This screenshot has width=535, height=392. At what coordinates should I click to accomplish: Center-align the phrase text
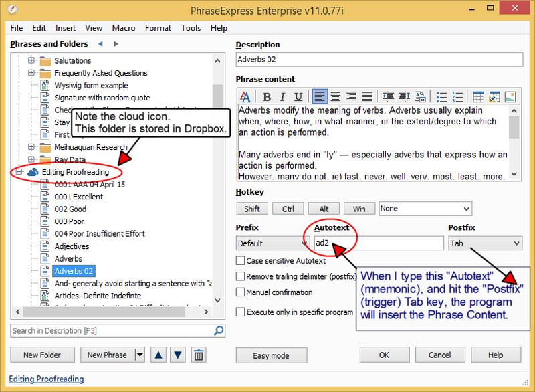[x=336, y=97]
